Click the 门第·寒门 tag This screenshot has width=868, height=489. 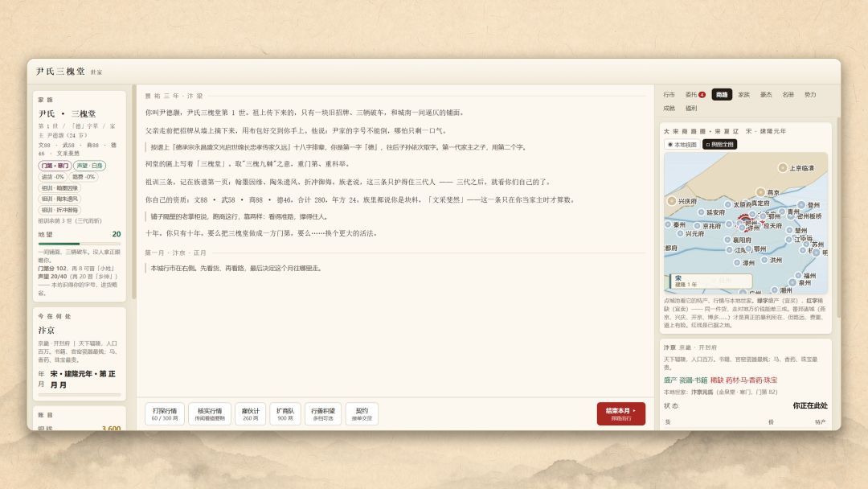[x=55, y=166]
